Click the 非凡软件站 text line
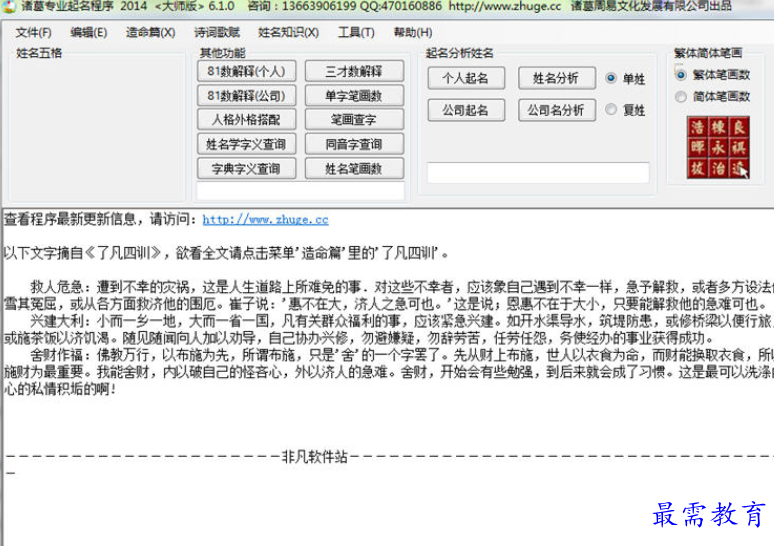 click(314, 457)
